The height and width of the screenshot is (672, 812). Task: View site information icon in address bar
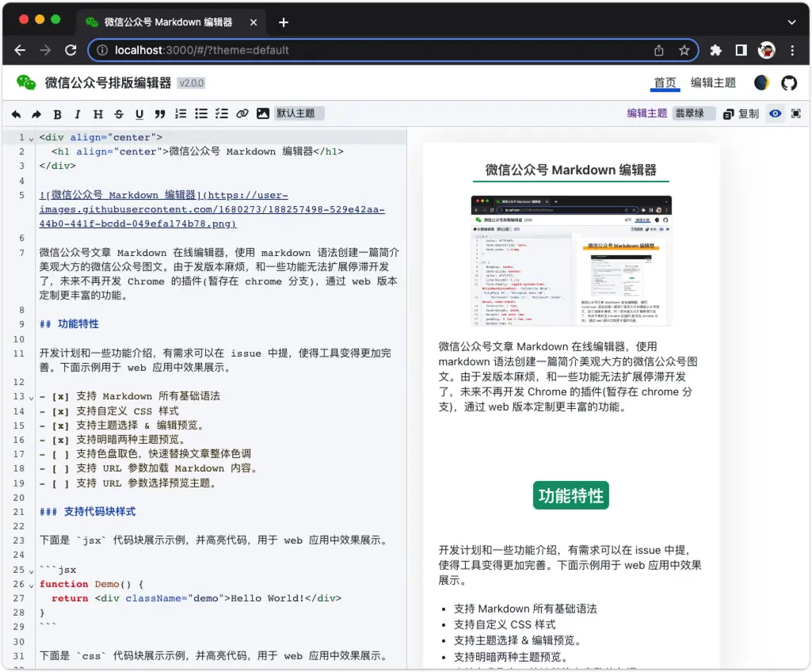(102, 50)
